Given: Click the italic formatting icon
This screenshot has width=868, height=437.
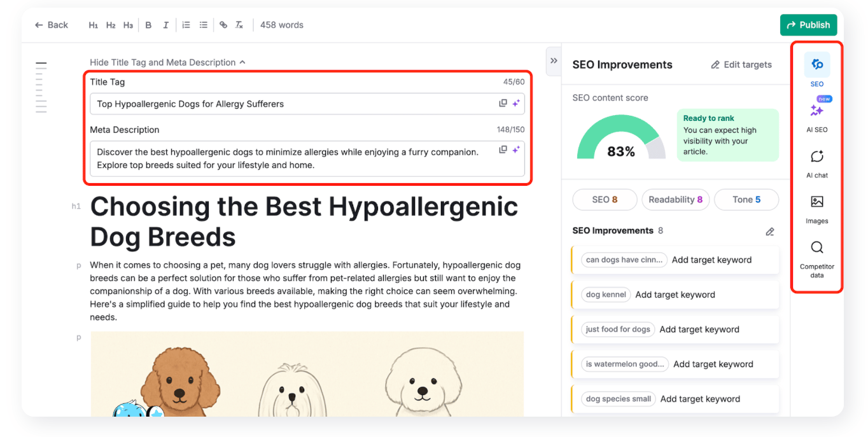Looking at the screenshot, I should pos(165,25).
